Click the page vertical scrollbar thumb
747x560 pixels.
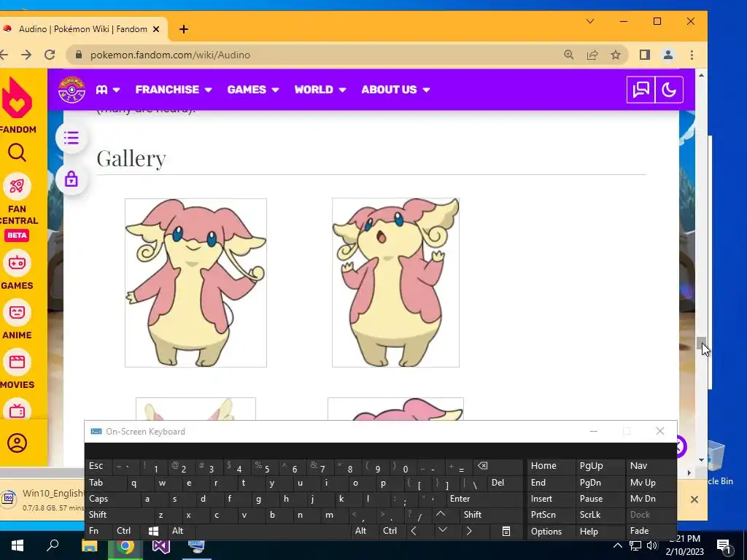tap(700, 343)
